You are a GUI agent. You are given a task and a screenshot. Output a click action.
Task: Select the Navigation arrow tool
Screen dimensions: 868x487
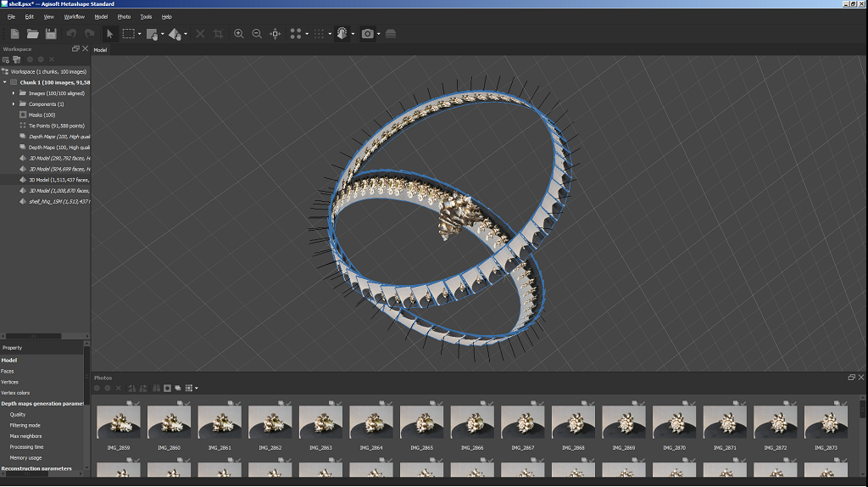click(109, 34)
